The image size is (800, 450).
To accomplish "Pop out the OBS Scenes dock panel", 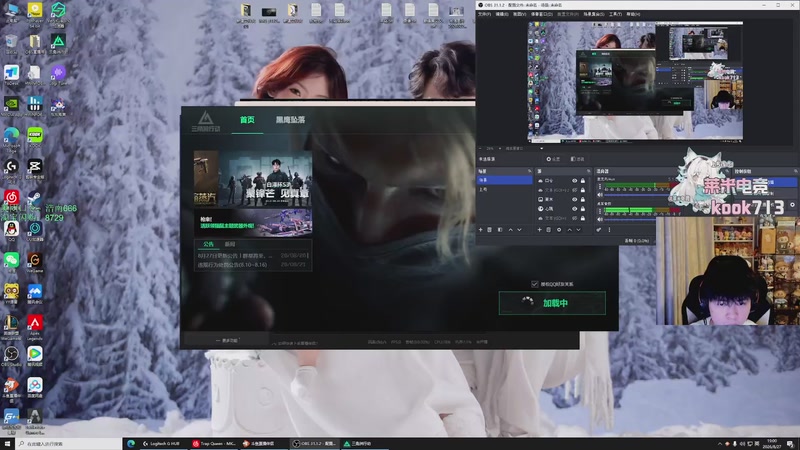I will (x=530, y=171).
